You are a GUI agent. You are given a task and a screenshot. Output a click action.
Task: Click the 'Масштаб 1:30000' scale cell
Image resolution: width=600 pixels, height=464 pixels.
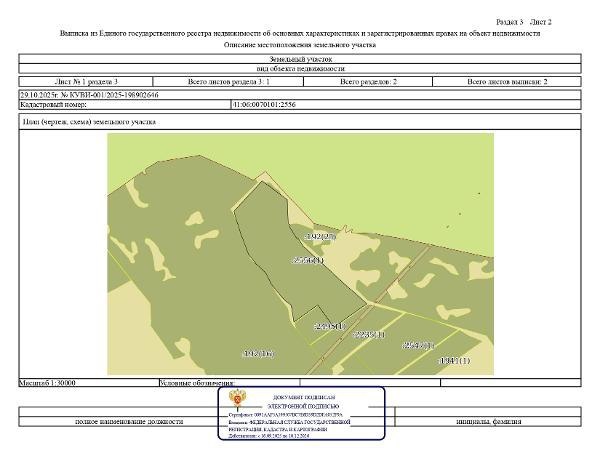point(89,383)
